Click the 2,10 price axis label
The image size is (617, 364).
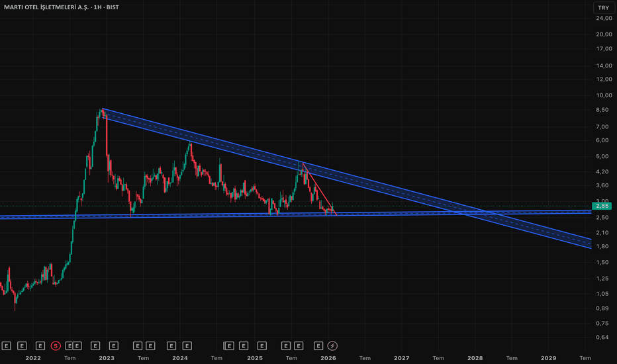click(x=602, y=232)
